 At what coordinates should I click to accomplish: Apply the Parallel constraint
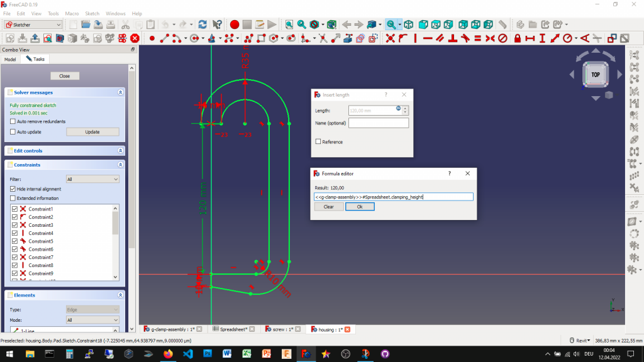click(440, 38)
